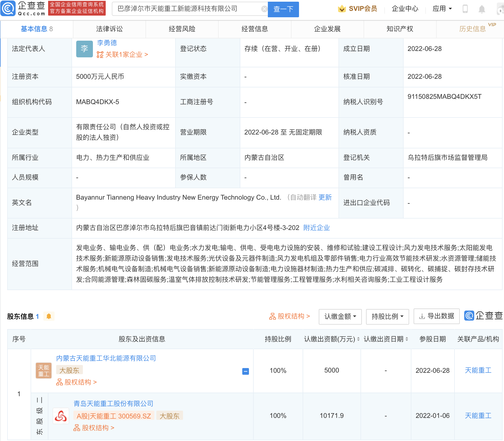
Task: Click 乌拉特后旗市场监督管理局 text
Action: coord(447,158)
